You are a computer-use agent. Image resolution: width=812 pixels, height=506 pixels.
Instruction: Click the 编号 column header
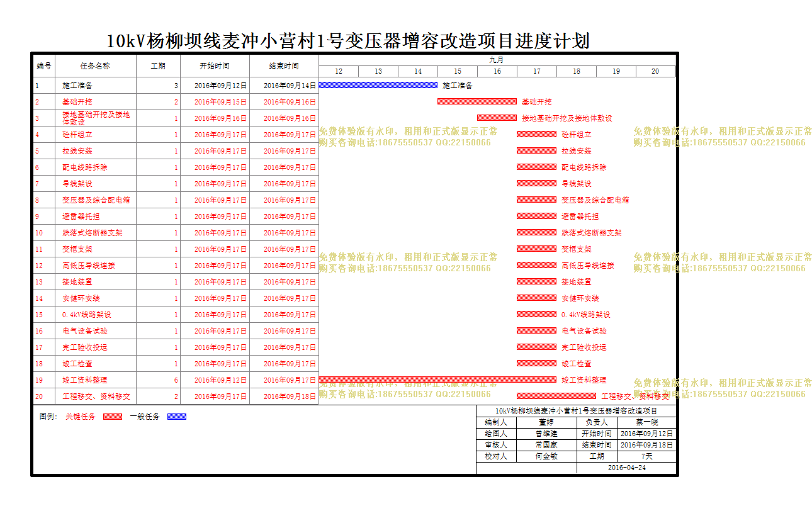point(44,65)
